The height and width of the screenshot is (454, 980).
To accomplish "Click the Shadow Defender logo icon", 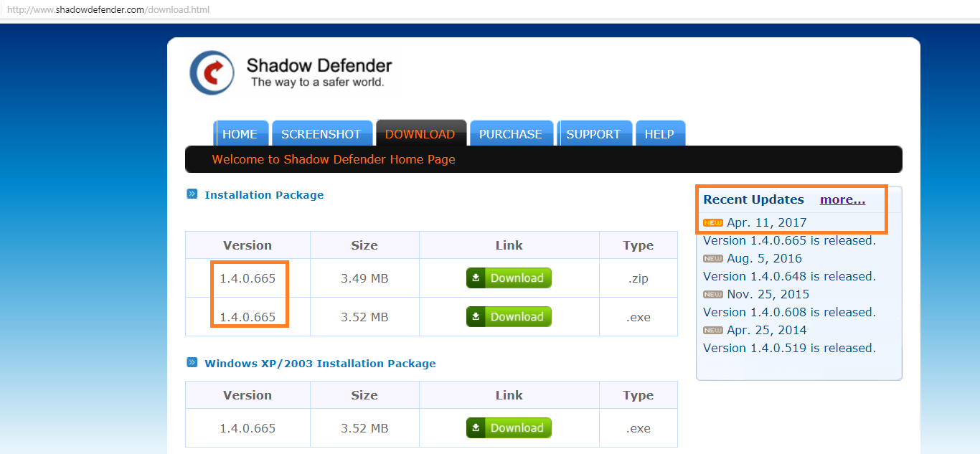I will coord(212,72).
